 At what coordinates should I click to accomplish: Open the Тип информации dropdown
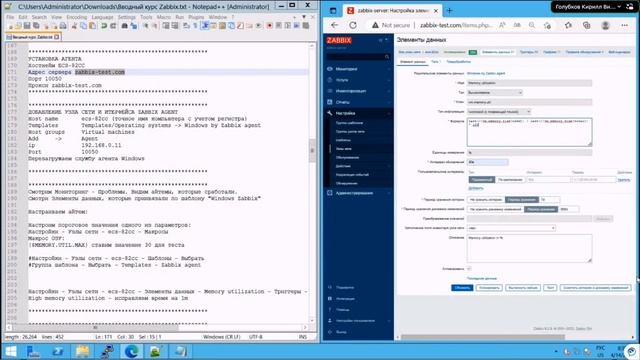coord(499,111)
